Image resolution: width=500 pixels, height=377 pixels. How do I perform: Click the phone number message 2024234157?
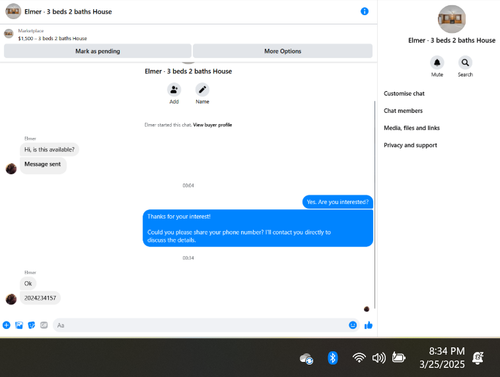pyautogui.click(x=40, y=298)
